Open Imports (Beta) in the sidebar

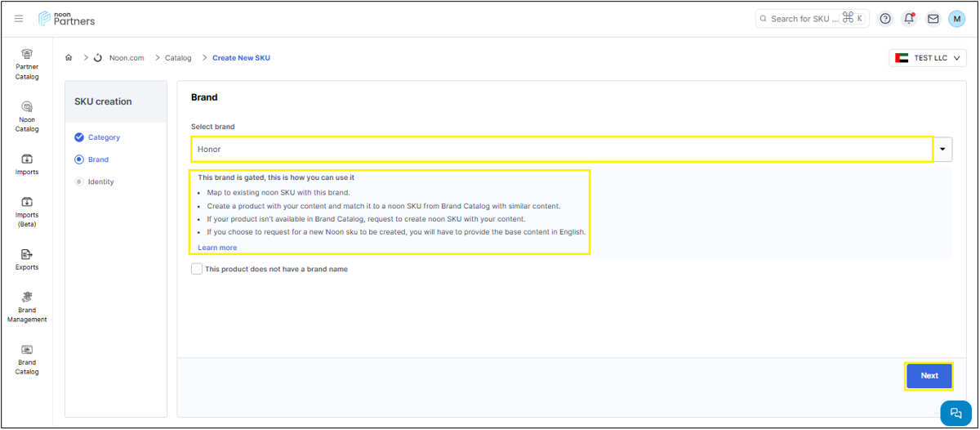point(27,212)
